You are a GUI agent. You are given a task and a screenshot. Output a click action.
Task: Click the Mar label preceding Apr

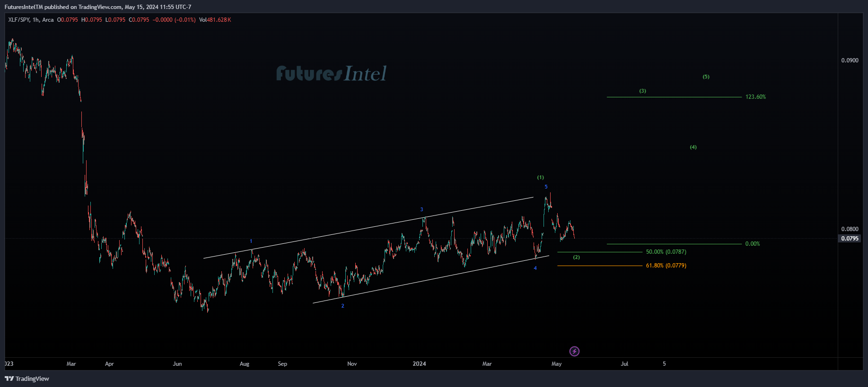point(71,364)
